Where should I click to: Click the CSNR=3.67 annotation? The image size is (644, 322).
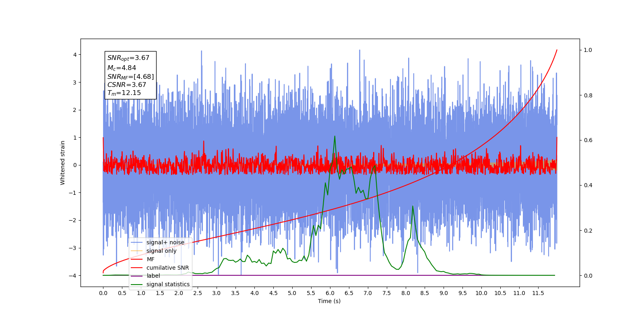[127, 85]
